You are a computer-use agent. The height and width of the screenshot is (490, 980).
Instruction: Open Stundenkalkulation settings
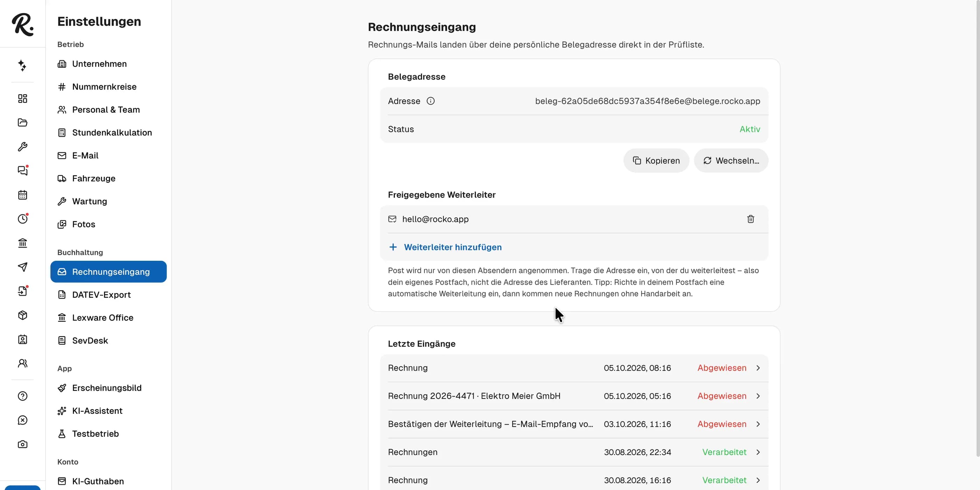point(108,132)
